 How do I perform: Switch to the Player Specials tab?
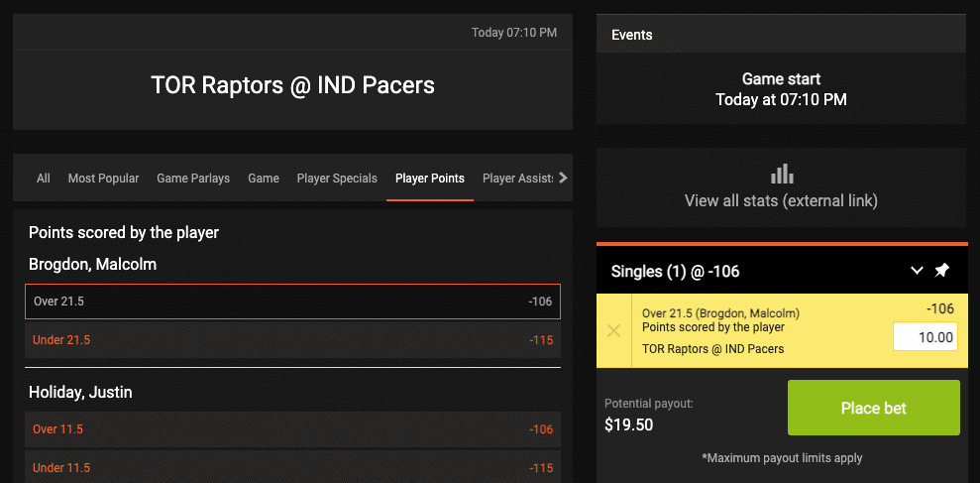(337, 179)
